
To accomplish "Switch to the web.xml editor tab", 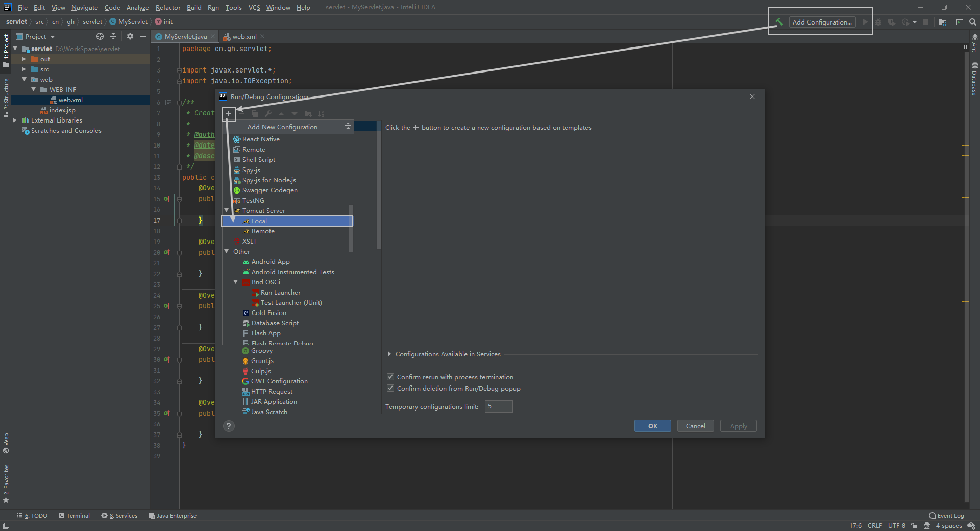I will coord(244,36).
